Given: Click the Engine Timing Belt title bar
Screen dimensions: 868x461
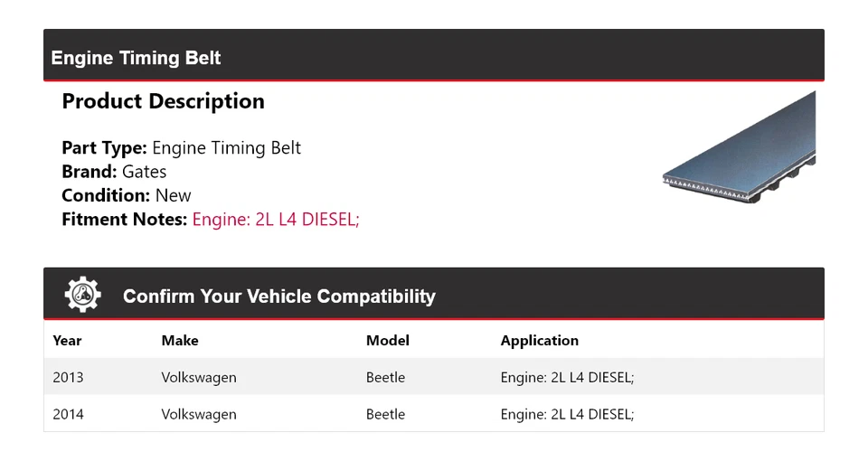Looking at the screenshot, I should 137,58.
